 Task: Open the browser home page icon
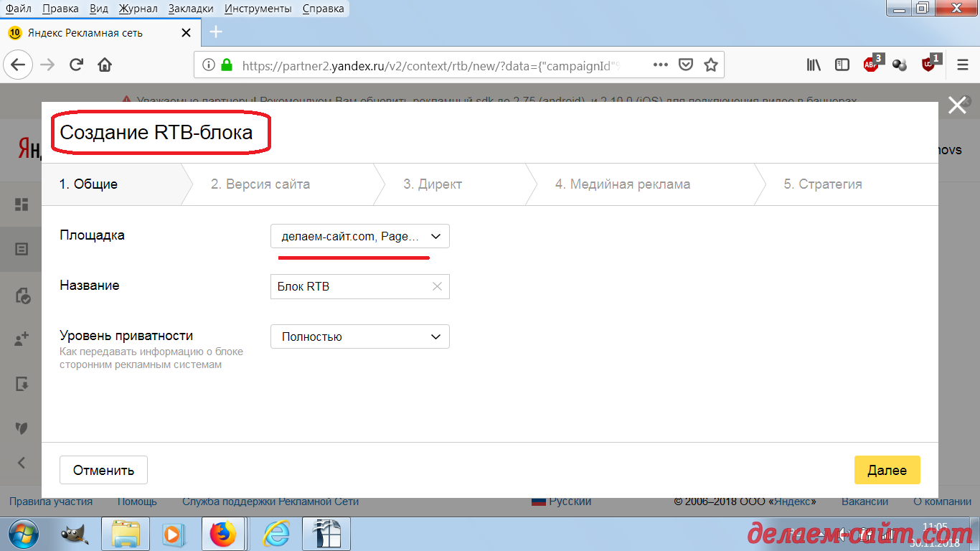click(x=105, y=65)
